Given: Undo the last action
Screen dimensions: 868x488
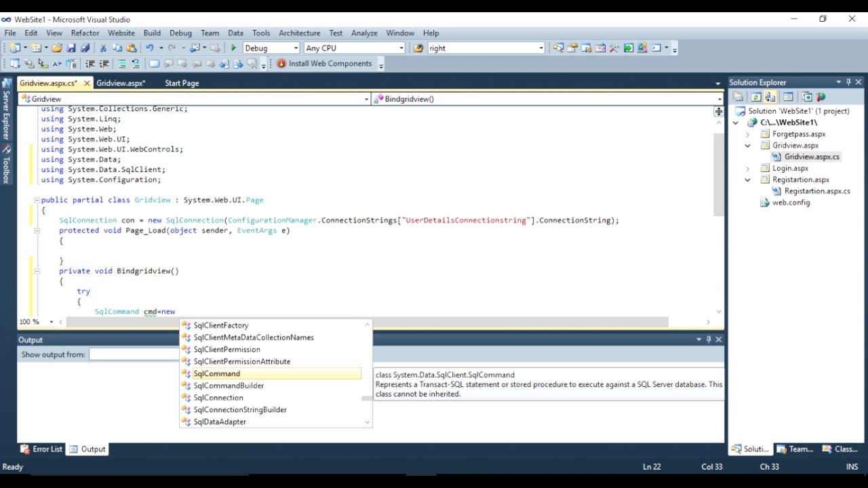Looking at the screenshot, I should coord(149,48).
